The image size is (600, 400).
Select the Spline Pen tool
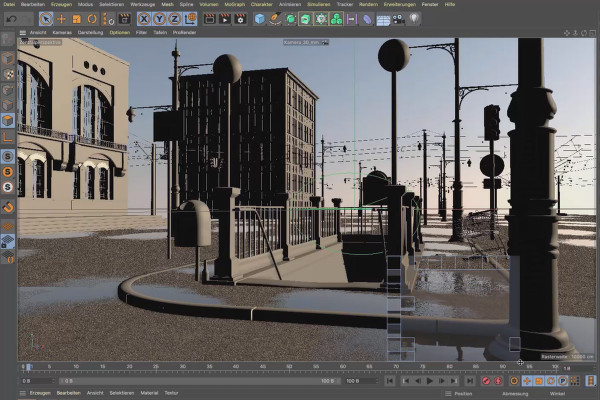pos(275,19)
